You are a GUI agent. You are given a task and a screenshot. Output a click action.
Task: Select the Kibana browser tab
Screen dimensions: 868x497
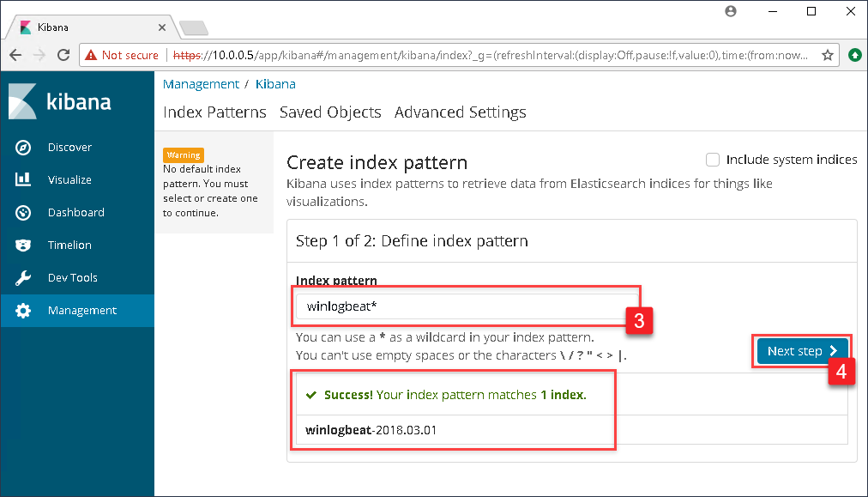coord(91,27)
